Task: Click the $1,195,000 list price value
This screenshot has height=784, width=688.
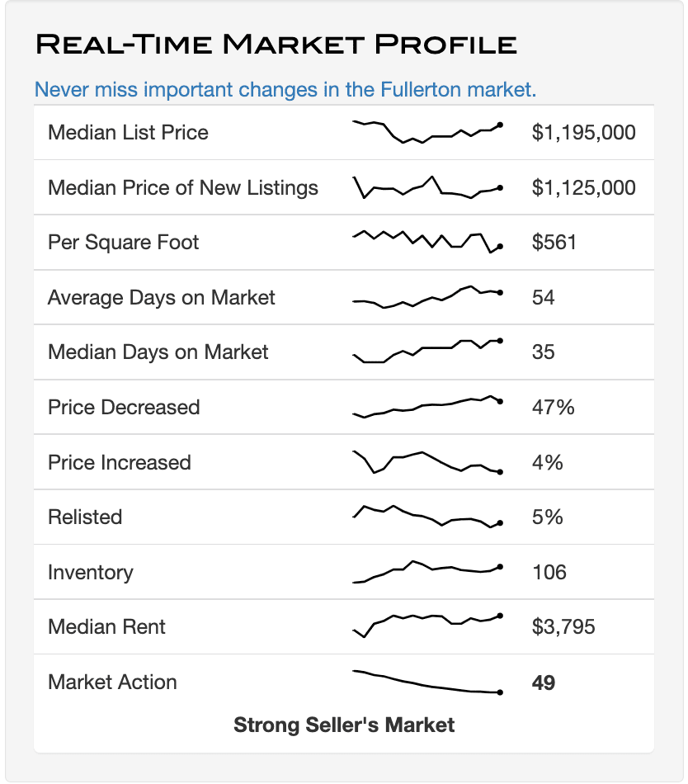Action: point(583,132)
